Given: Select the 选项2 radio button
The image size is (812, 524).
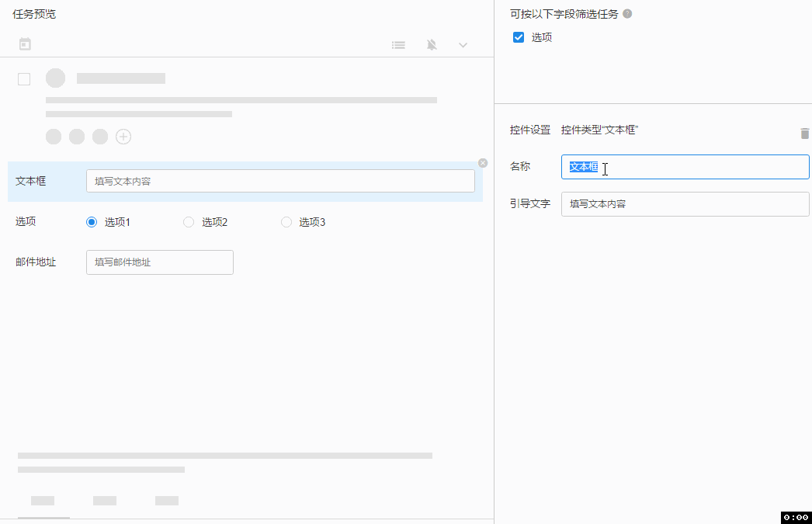Looking at the screenshot, I should point(189,222).
